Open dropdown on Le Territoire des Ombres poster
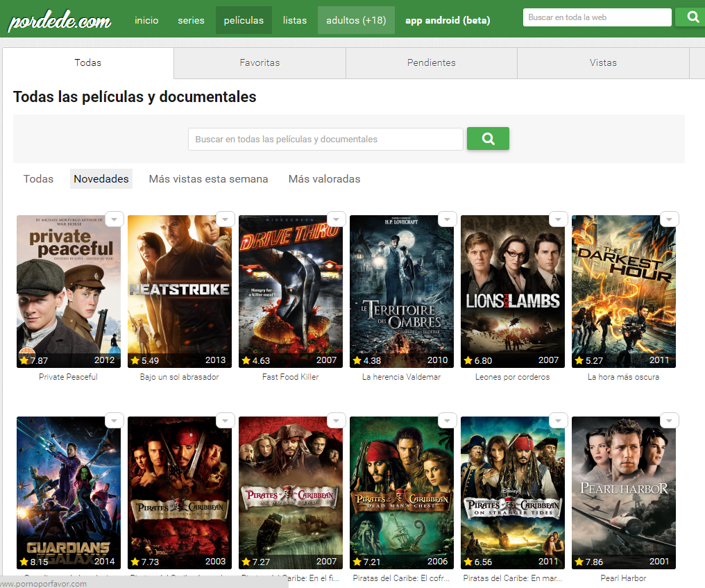Viewport: 705px width, 588px height. click(x=448, y=219)
